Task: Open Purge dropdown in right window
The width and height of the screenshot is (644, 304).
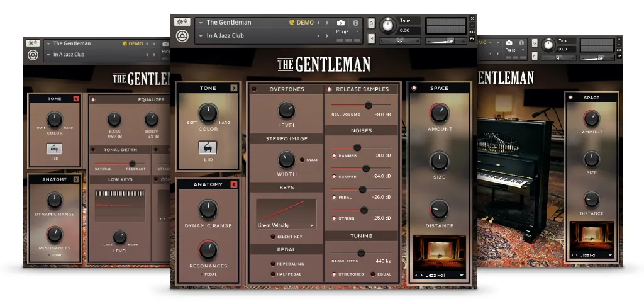Action: (x=523, y=50)
